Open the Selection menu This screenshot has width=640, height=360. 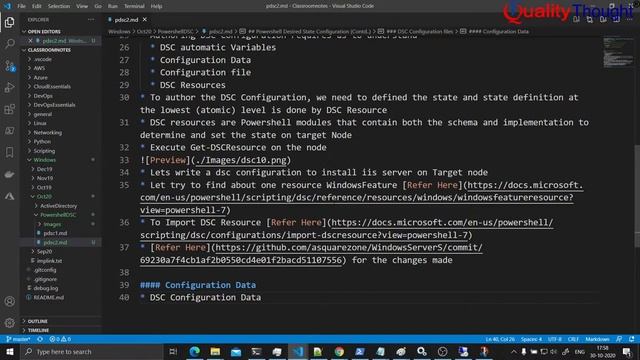point(59,6)
